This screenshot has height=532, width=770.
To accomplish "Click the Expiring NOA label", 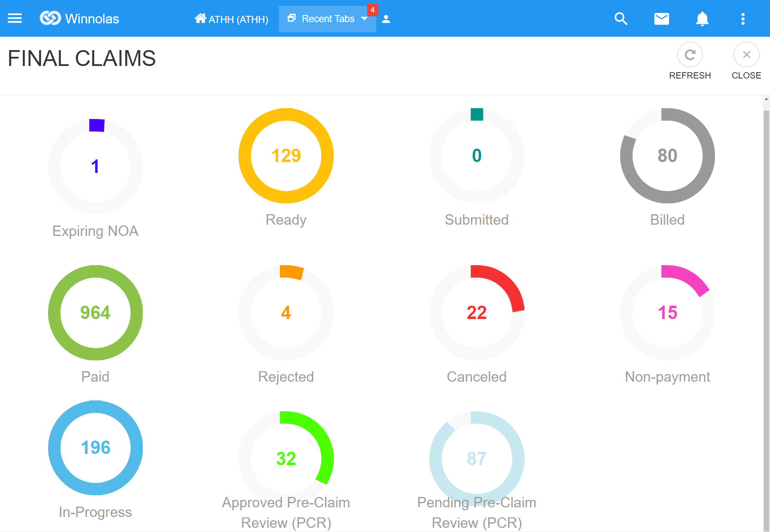I will 95,231.
